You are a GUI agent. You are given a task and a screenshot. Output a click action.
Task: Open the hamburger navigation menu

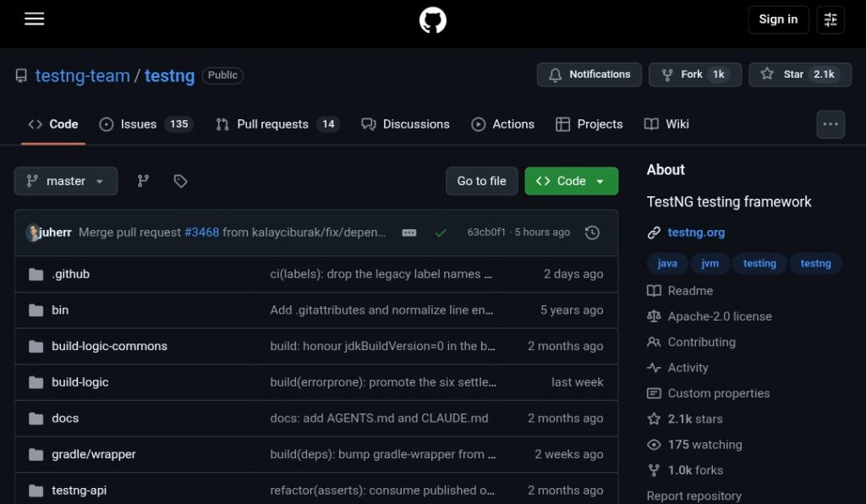[34, 19]
